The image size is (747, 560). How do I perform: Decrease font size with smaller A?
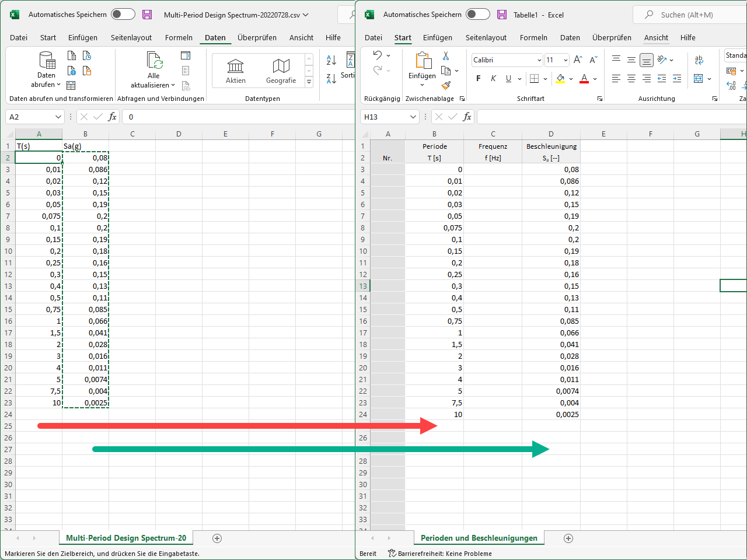click(x=594, y=60)
